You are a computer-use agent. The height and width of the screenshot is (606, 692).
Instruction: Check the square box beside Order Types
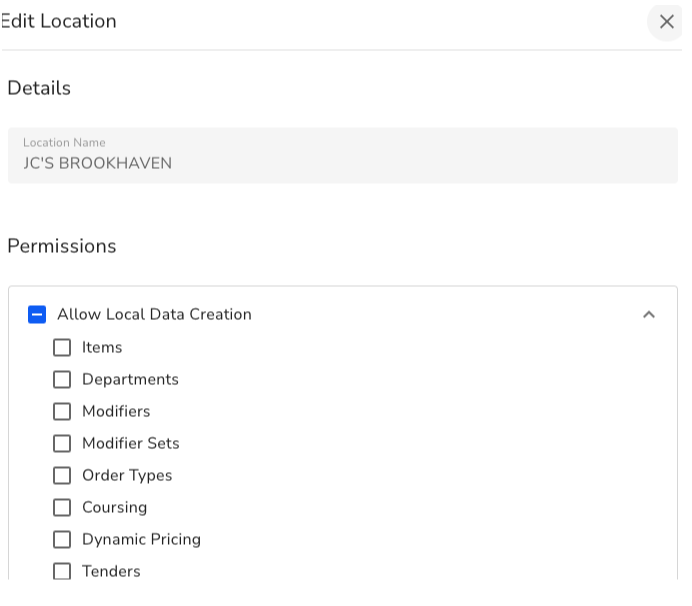coord(62,476)
